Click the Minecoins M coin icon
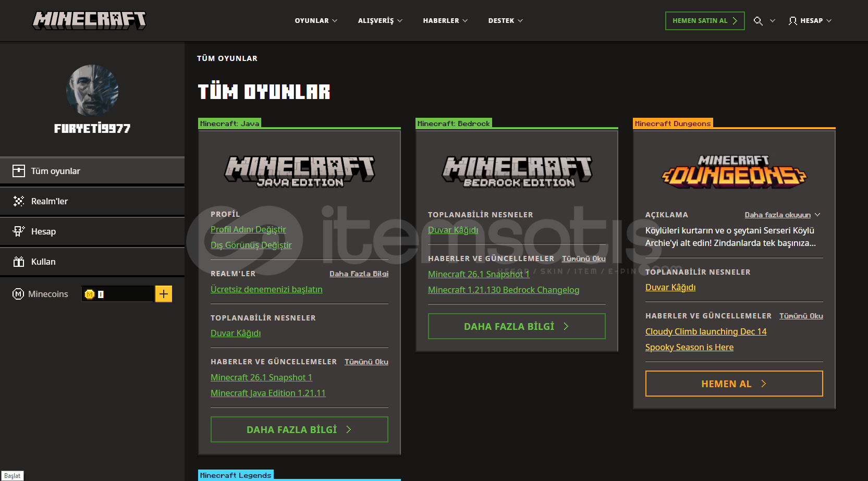The image size is (868, 481). pyautogui.click(x=18, y=294)
